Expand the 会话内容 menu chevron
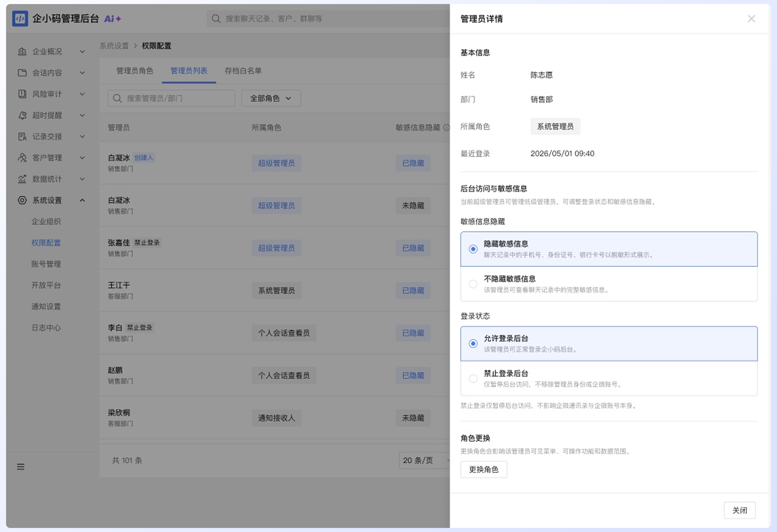 (82, 73)
